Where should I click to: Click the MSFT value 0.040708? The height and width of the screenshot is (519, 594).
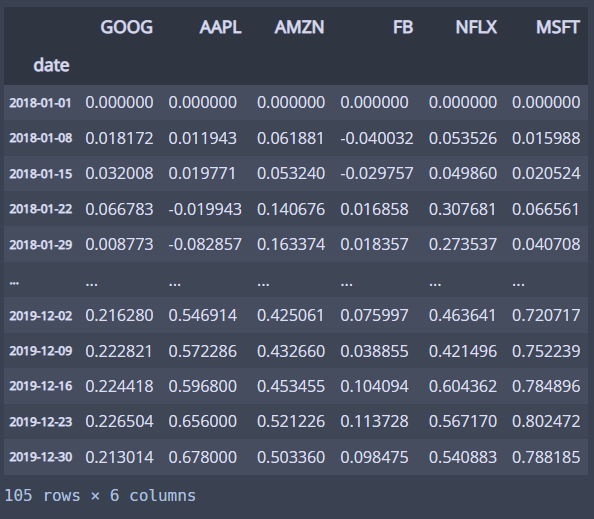pyautogui.click(x=546, y=244)
